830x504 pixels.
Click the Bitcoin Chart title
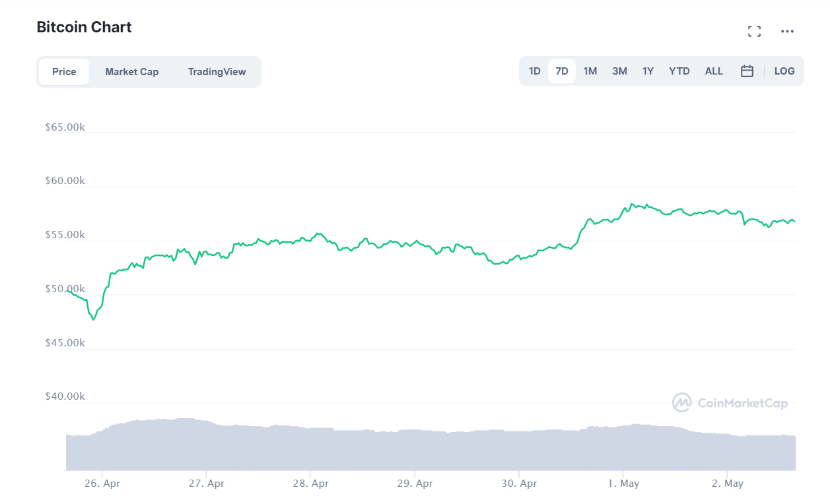[x=84, y=27]
